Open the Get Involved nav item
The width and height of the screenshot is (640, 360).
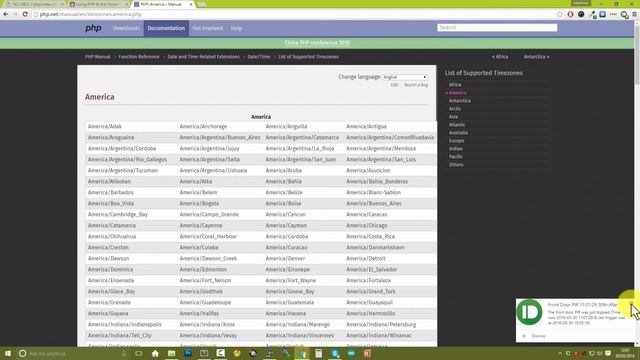point(208,28)
